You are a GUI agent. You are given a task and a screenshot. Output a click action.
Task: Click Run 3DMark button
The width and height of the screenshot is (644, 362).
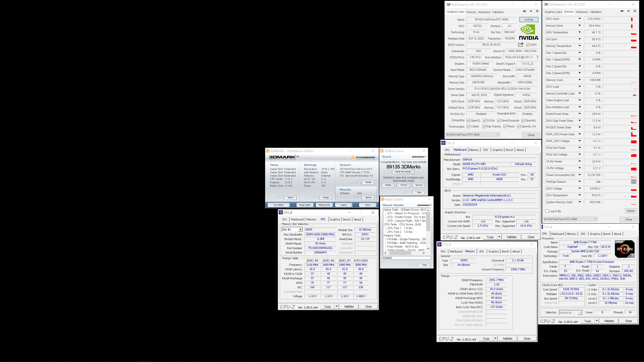coord(279,205)
